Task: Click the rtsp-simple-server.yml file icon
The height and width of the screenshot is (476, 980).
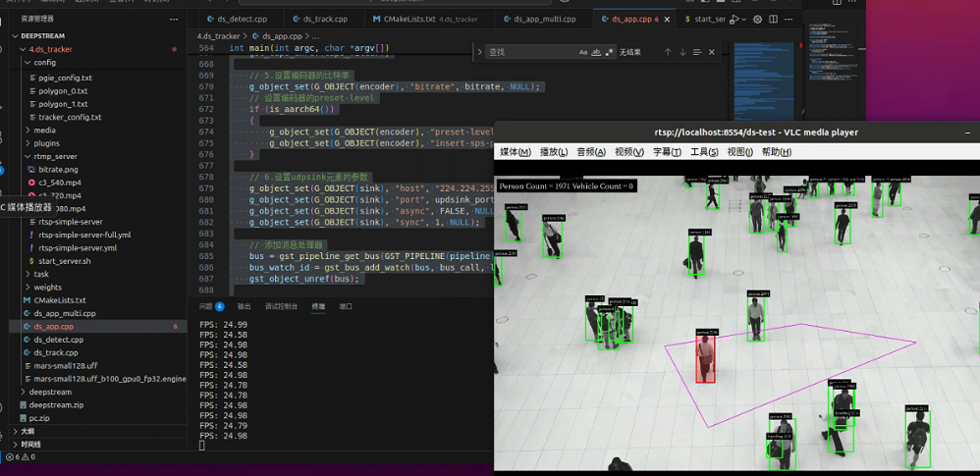Action: (31, 248)
